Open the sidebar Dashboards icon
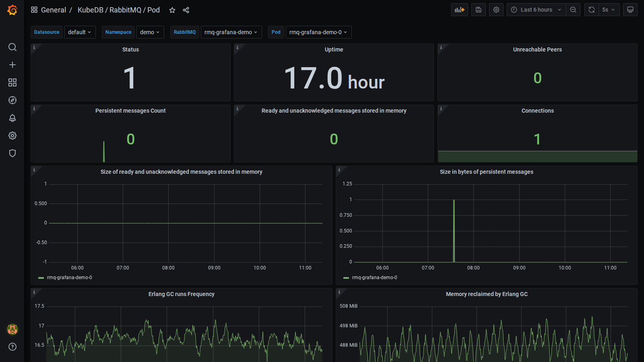 pyautogui.click(x=12, y=82)
